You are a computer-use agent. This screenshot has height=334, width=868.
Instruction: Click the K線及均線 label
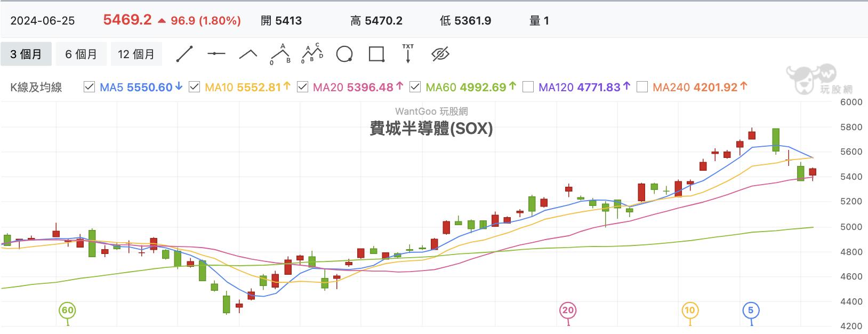pyautogui.click(x=36, y=88)
